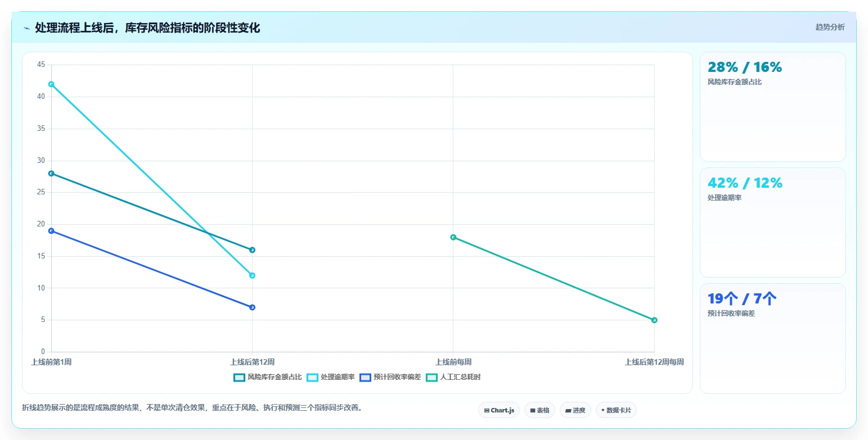This screenshot has height=440, width=868.
Task: Click the 预计回收率偏差 data point at 7
Action: [252, 307]
